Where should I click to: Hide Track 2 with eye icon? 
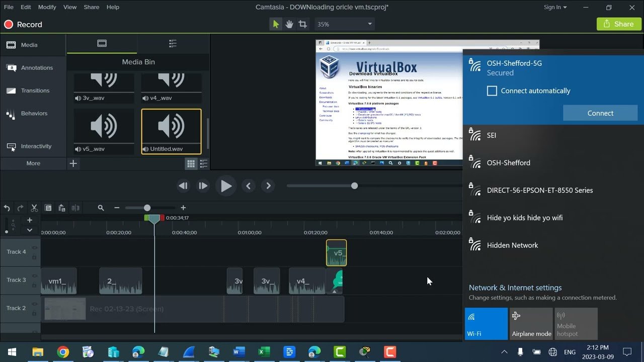click(x=35, y=304)
